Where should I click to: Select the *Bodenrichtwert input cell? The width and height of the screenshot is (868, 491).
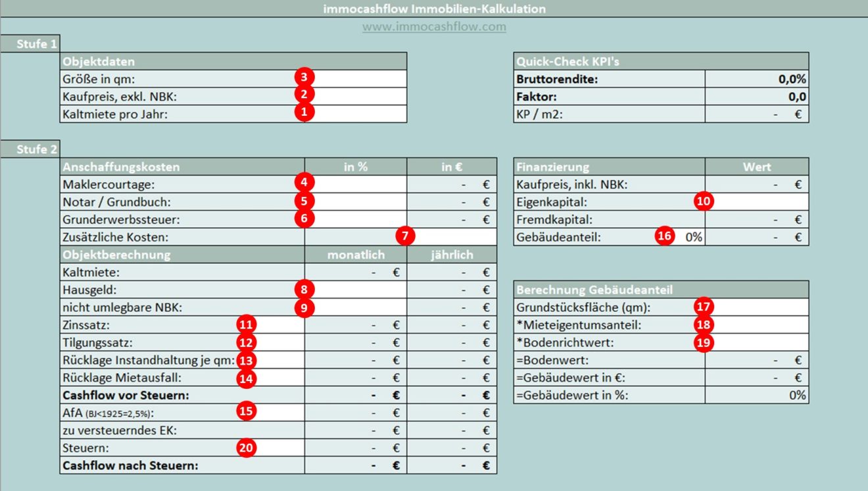coord(757,342)
